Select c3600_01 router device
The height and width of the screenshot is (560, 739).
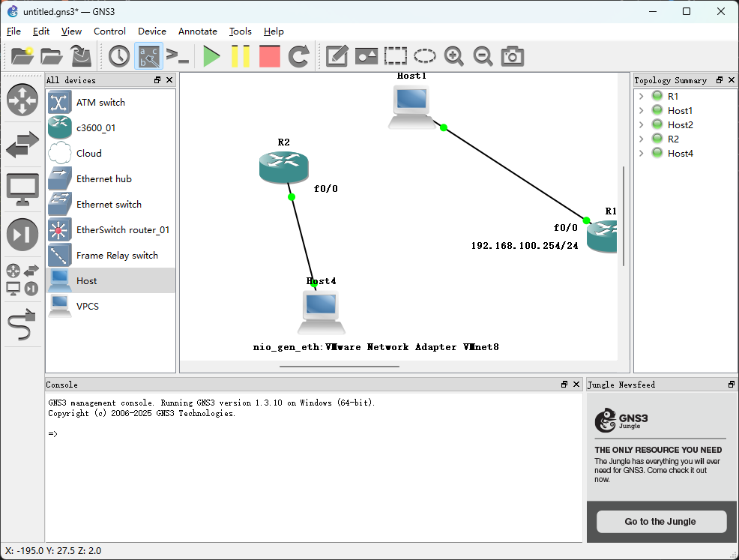click(111, 127)
